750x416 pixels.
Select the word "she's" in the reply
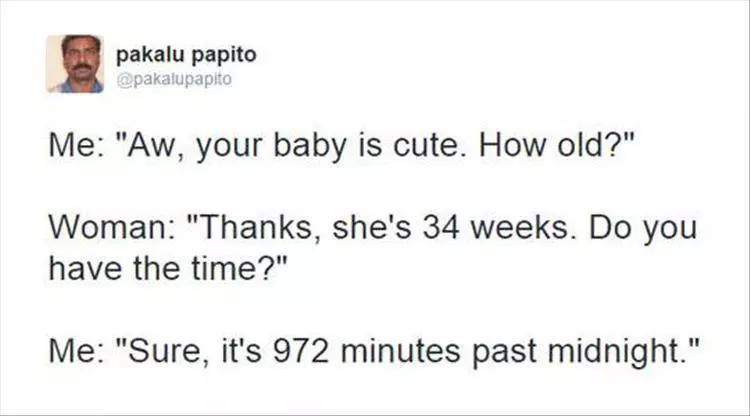click(372, 227)
